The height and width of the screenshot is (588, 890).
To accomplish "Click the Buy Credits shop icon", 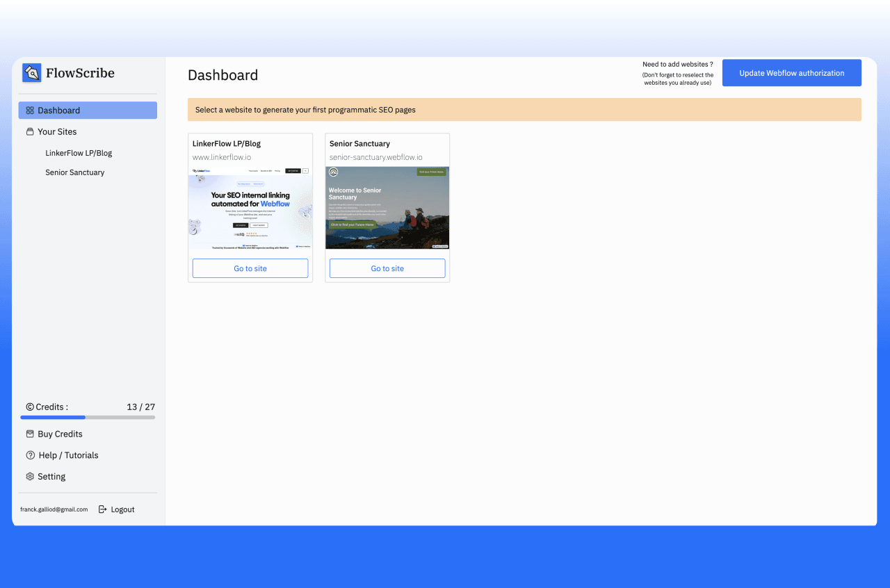I will [30, 434].
